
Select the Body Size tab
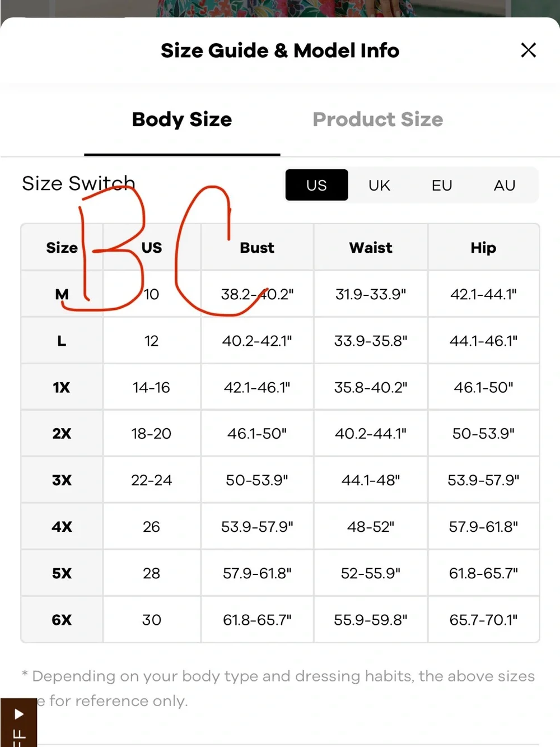(182, 119)
